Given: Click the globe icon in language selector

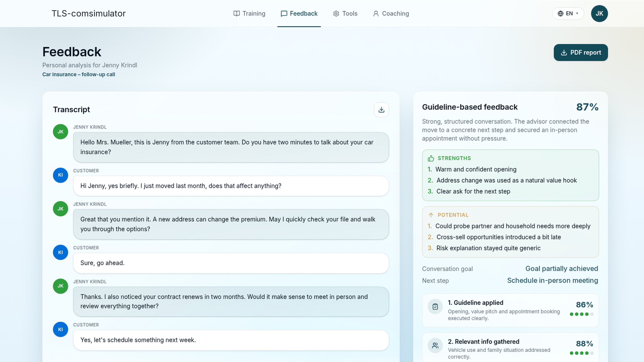Looking at the screenshot, I should pyautogui.click(x=561, y=13).
